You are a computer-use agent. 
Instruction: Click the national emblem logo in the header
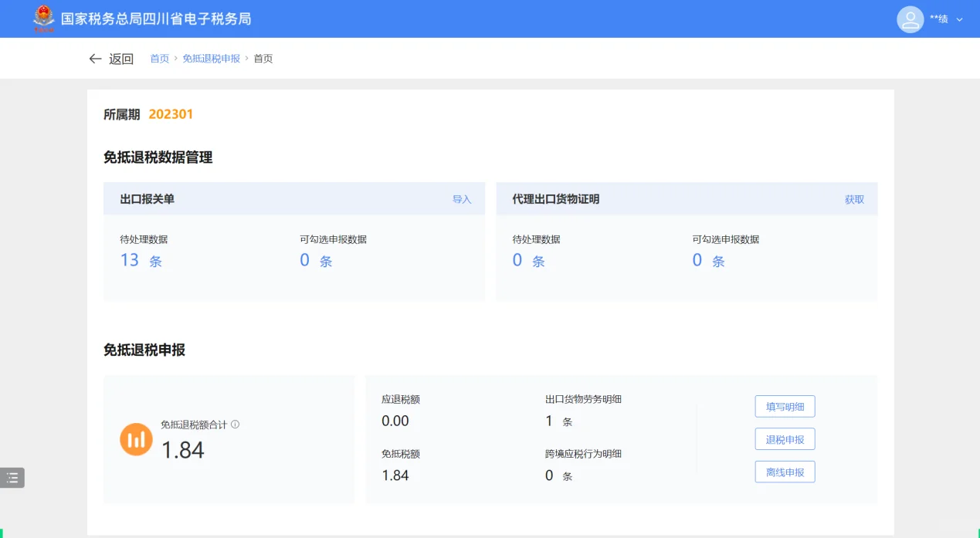pyautogui.click(x=44, y=18)
